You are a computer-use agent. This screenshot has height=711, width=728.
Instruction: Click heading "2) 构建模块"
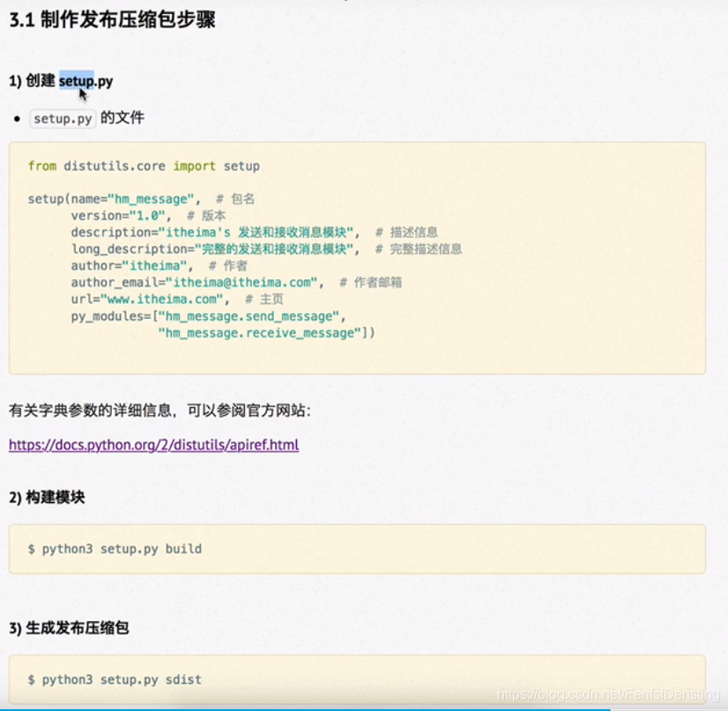coord(47,498)
